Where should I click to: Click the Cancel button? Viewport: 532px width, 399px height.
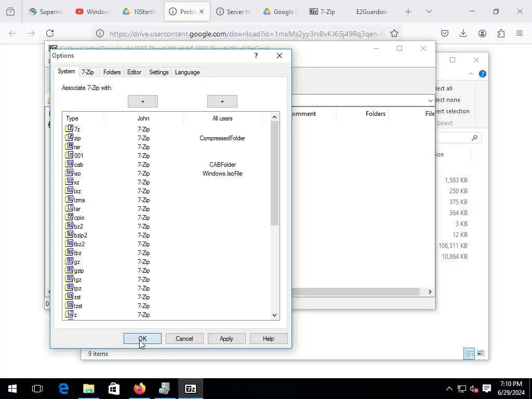184,339
